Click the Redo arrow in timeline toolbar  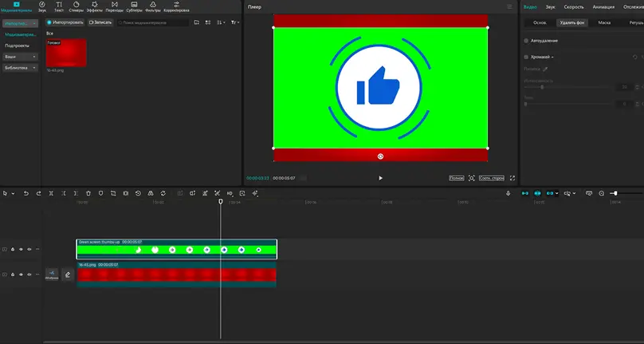pos(38,193)
